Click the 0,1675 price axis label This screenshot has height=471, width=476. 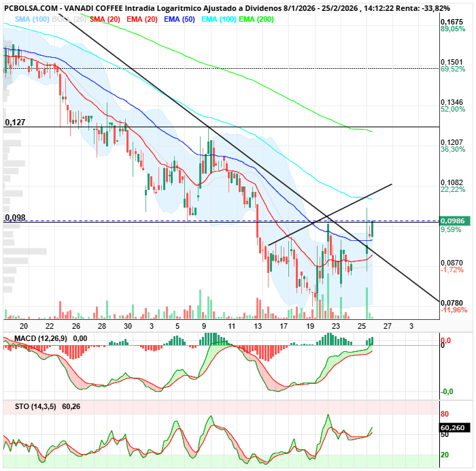452,22
